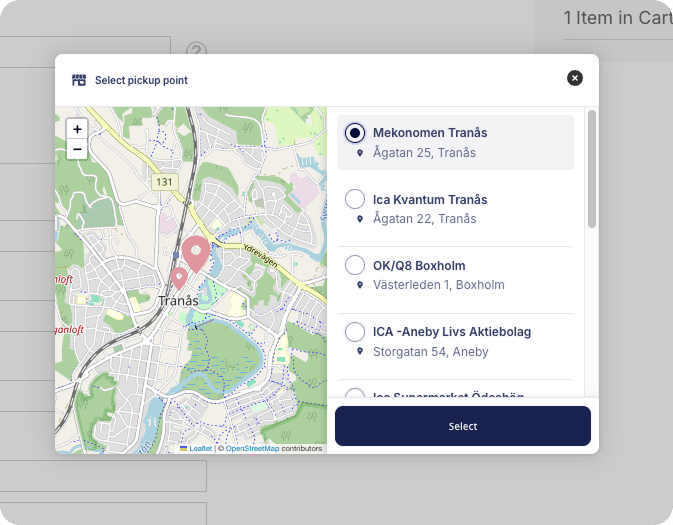Click the Västerleden 1, Boxholm address
The width and height of the screenshot is (673, 525).
pyautogui.click(x=439, y=285)
